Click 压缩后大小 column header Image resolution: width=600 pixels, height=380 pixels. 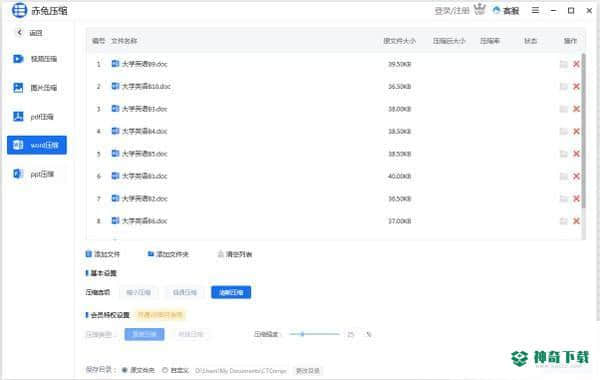click(449, 41)
